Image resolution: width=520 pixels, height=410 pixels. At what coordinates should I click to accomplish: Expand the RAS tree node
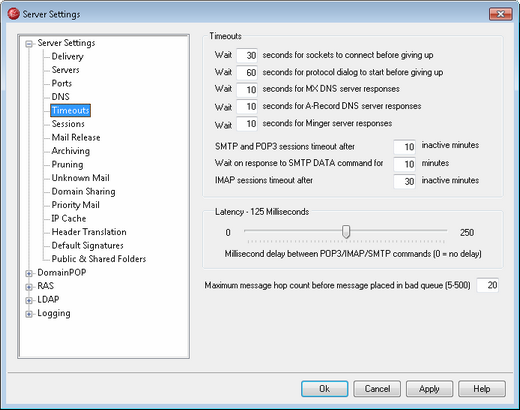(x=29, y=287)
